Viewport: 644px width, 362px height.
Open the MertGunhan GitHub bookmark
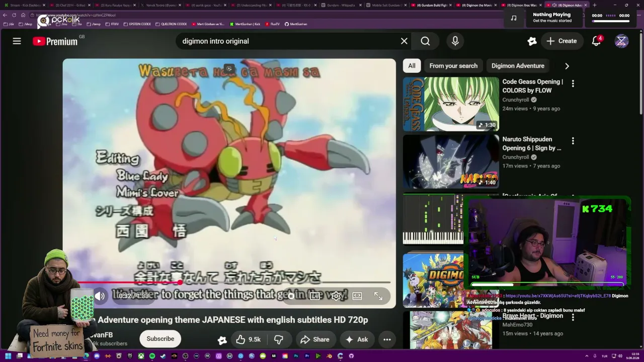click(x=296, y=24)
